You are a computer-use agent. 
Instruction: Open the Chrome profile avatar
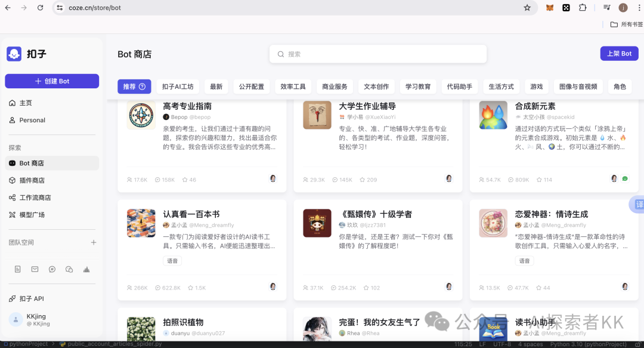pos(623,7)
